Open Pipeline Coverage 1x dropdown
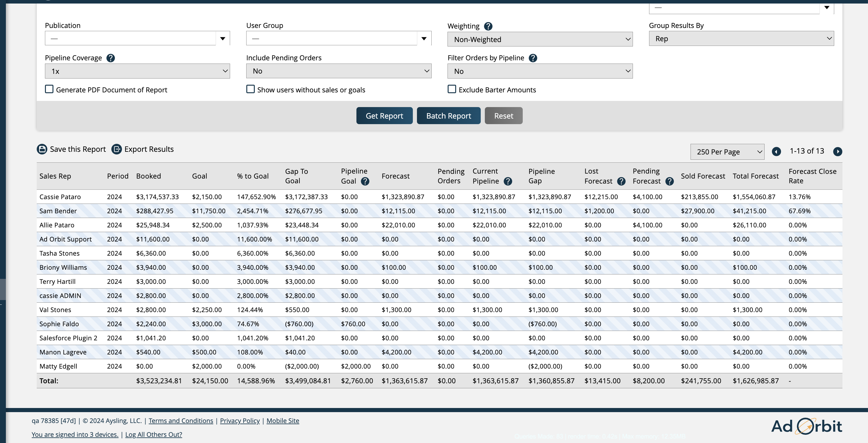The height and width of the screenshot is (443, 868). [x=138, y=71]
